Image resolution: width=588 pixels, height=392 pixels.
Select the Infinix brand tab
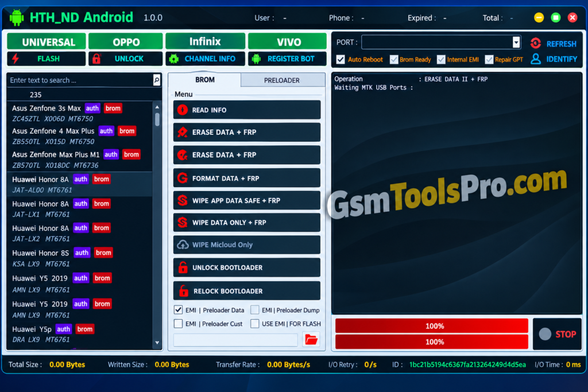click(205, 41)
